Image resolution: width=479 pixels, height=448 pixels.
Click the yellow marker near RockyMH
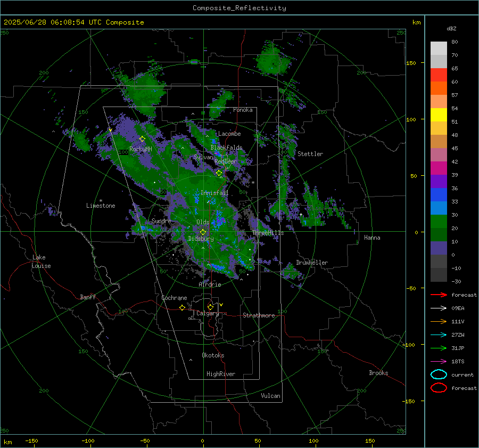142,139
